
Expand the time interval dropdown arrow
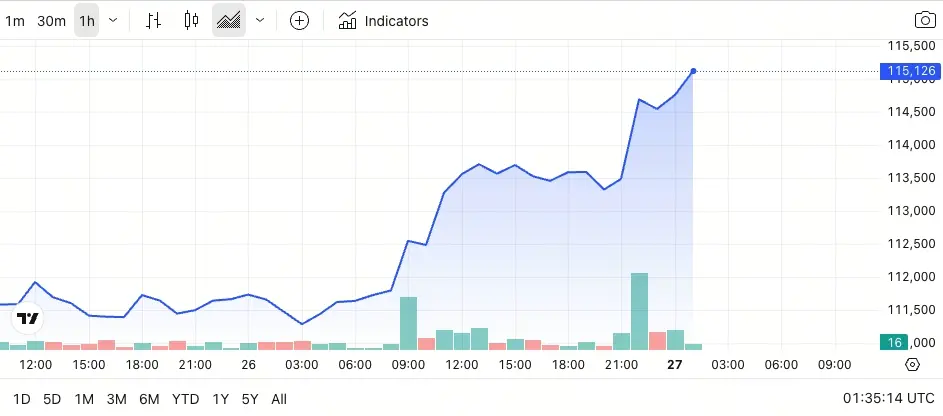point(112,20)
